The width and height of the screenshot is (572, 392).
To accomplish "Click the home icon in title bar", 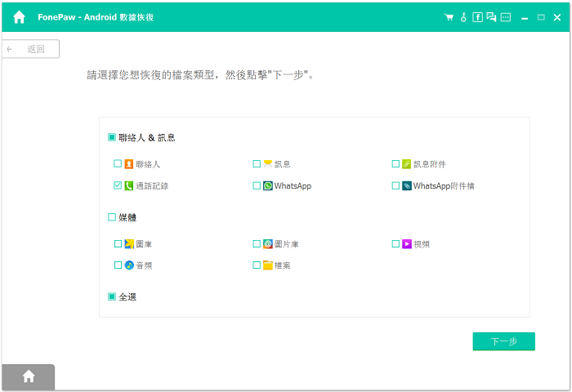I will [x=19, y=17].
